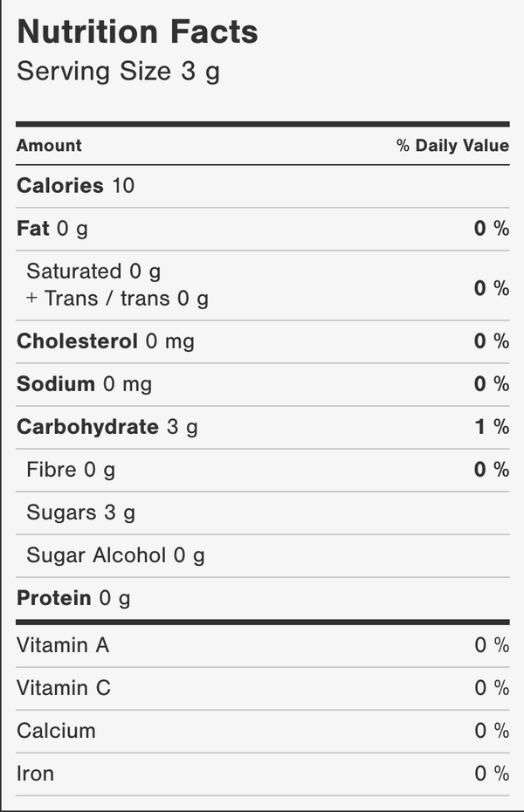Click the Saturated 0 g line
Image resolution: width=524 pixels, height=812 pixels.
tap(93, 272)
